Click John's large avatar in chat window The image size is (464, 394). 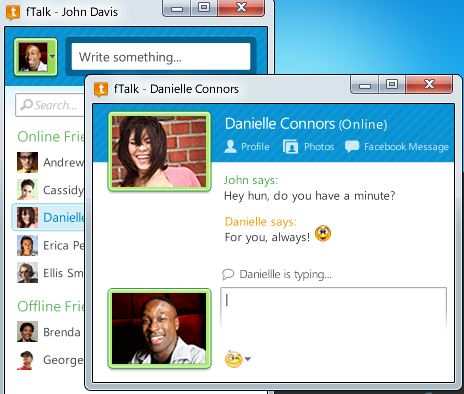point(159,328)
